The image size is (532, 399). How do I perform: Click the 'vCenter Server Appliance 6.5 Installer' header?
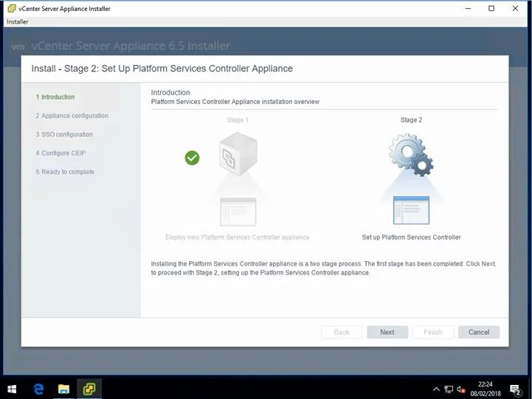(131, 46)
